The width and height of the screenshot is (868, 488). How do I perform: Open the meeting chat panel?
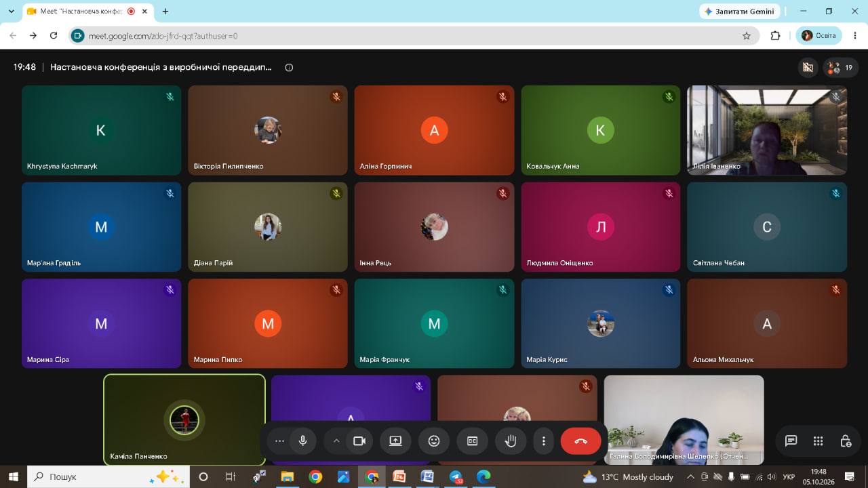(791, 441)
